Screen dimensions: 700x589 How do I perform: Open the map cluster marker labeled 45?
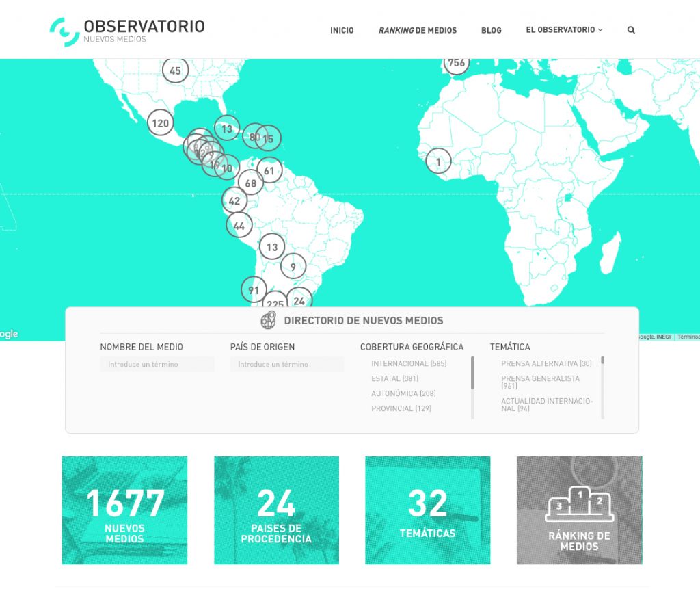coord(175,70)
